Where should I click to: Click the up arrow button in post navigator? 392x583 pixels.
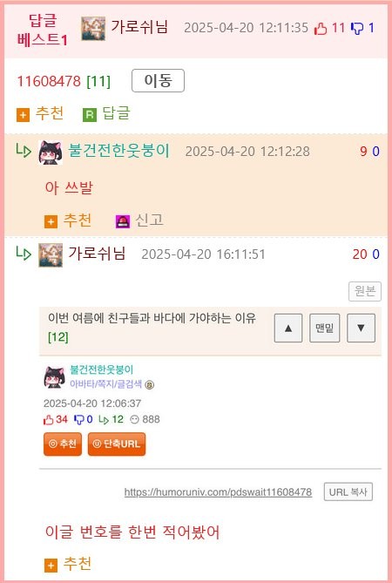288,328
